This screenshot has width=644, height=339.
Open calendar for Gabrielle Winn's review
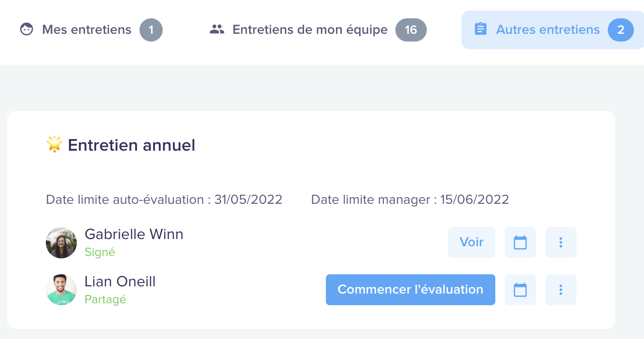pyautogui.click(x=520, y=242)
